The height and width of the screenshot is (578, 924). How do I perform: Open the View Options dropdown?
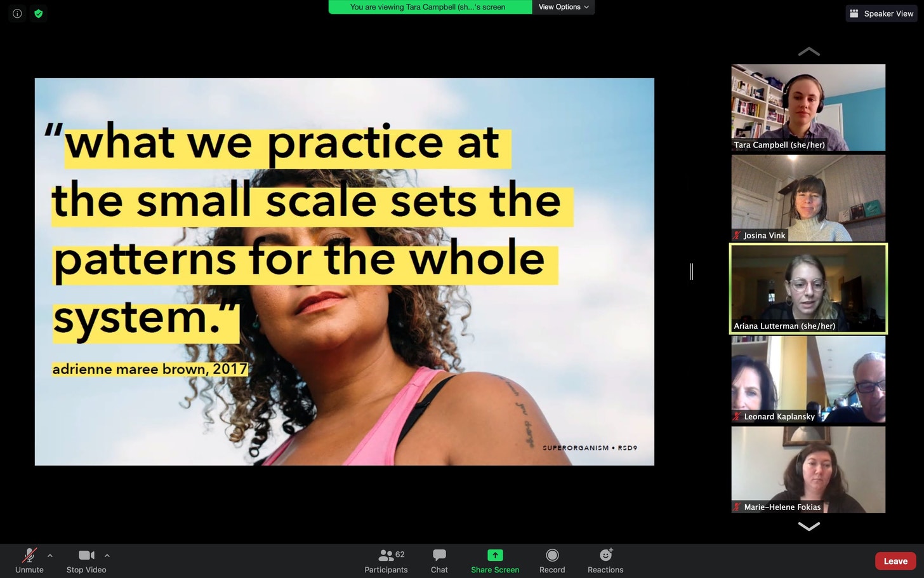coord(564,7)
